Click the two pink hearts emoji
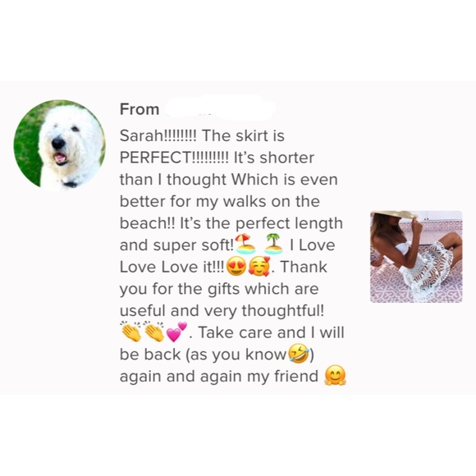The image size is (476, 476). [177, 332]
